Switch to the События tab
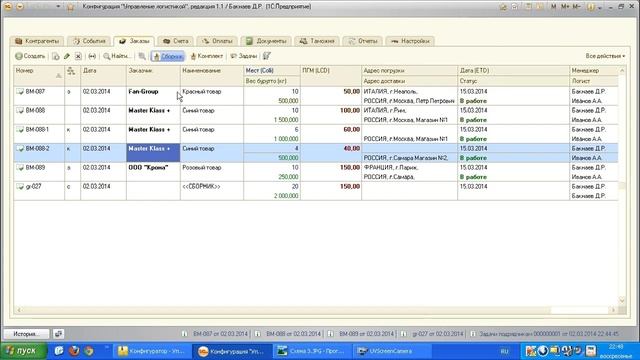This screenshot has width=640, height=360. (x=89, y=41)
